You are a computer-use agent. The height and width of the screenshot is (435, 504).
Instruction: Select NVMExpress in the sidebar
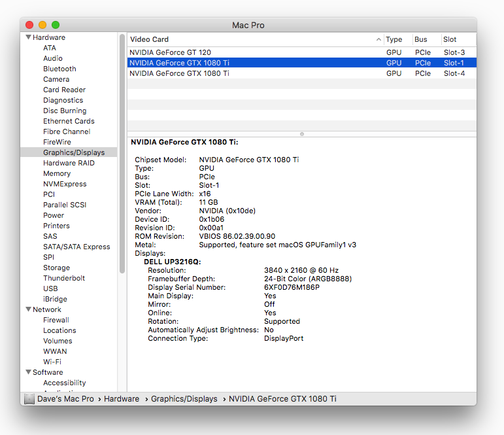[65, 184]
